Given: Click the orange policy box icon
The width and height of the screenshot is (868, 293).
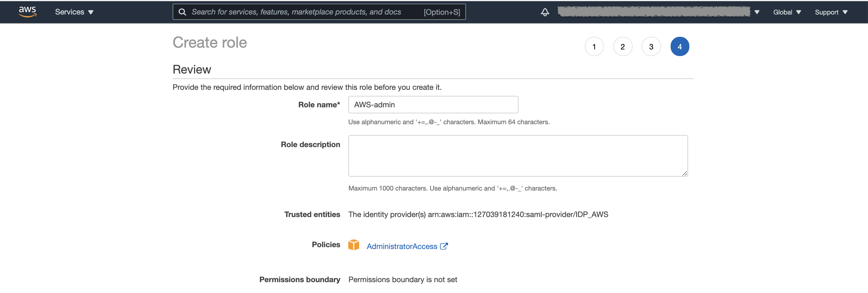Looking at the screenshot, I should pos(353,245).
